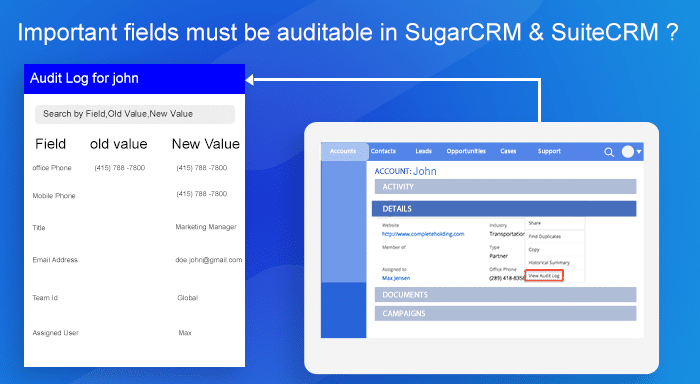Viewport: 700px width, 384px height.
Task: Expand the CAMPAIGNS panel
Action: point(505,313)
